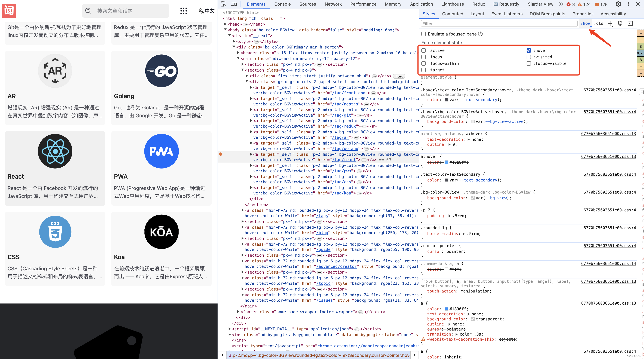Click the warning count 124 badge
This screenshot has height=359, width=644.
click(584, 4)
